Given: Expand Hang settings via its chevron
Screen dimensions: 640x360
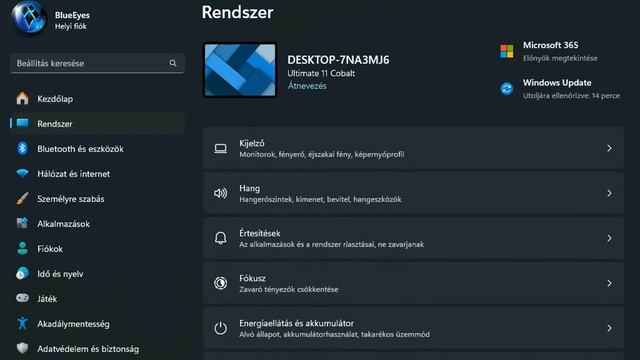Looking at the screenshot, I should tap(609, 193).
